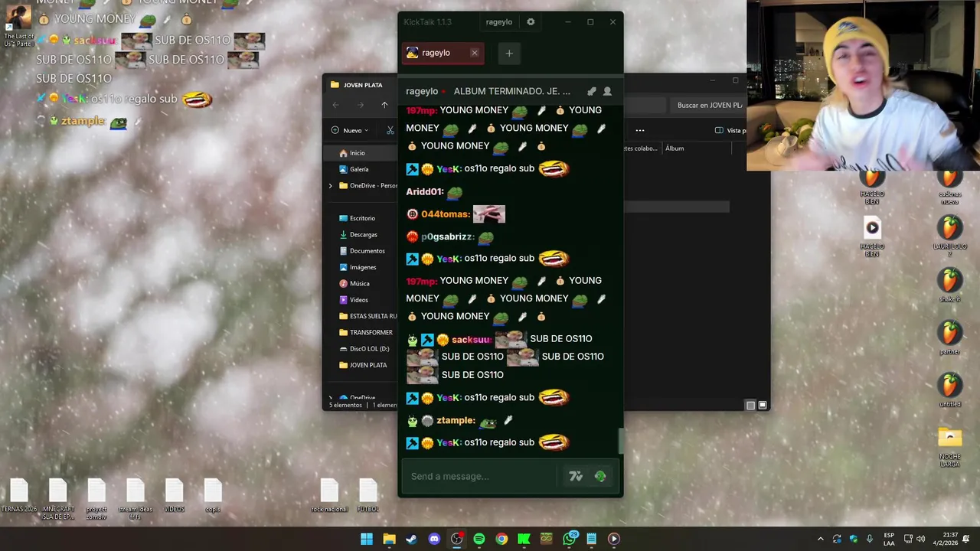The width and height of the screenshot is (980, 551).
Task: Open DiscO LOL (D:) drive in sidebar
Action: 367,349
